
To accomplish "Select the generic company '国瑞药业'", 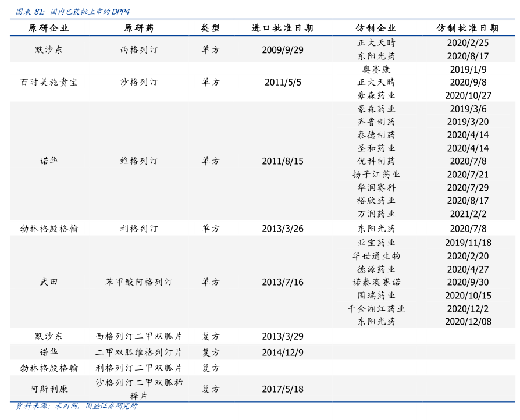I will coord(376,296).
